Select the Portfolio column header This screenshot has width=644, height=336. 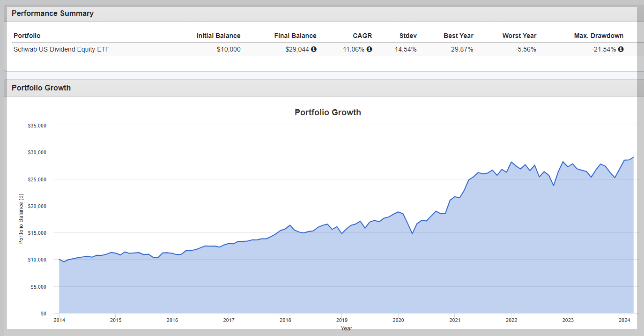[27, 36]
